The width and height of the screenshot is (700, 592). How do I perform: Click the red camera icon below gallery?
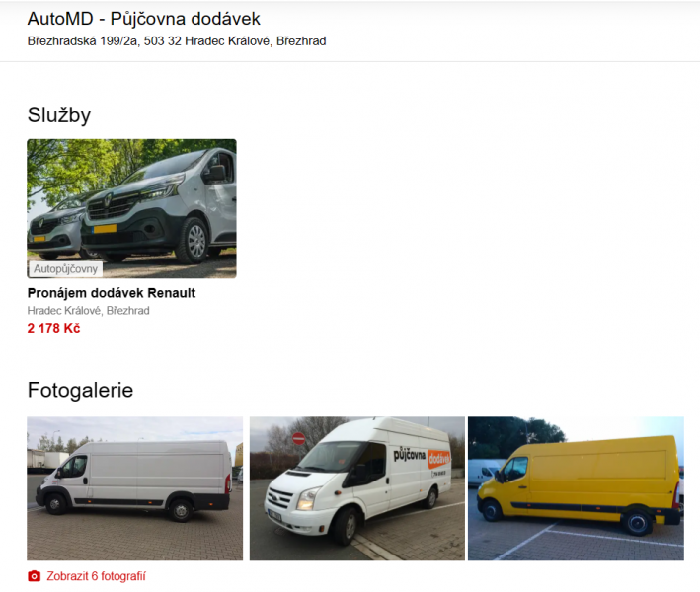coord(34,576)
